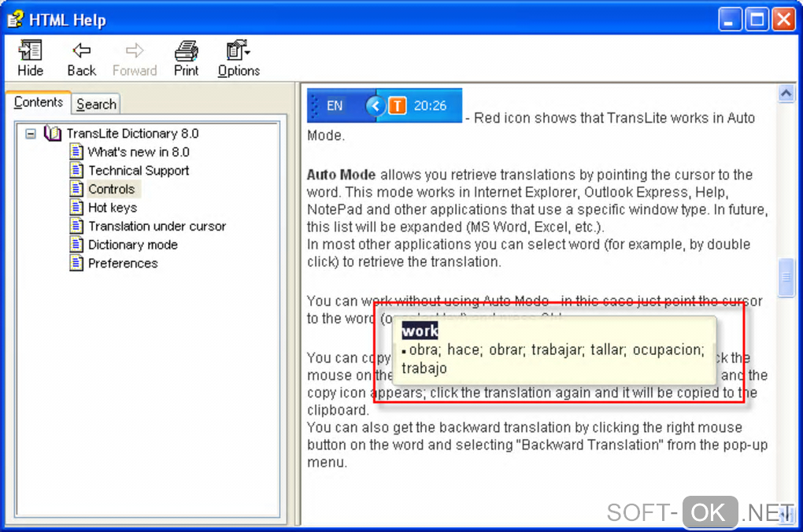Image resolution: width=803 pixels, height=532 pixels.
Task: Select the Controls topic
Action: 112,189
